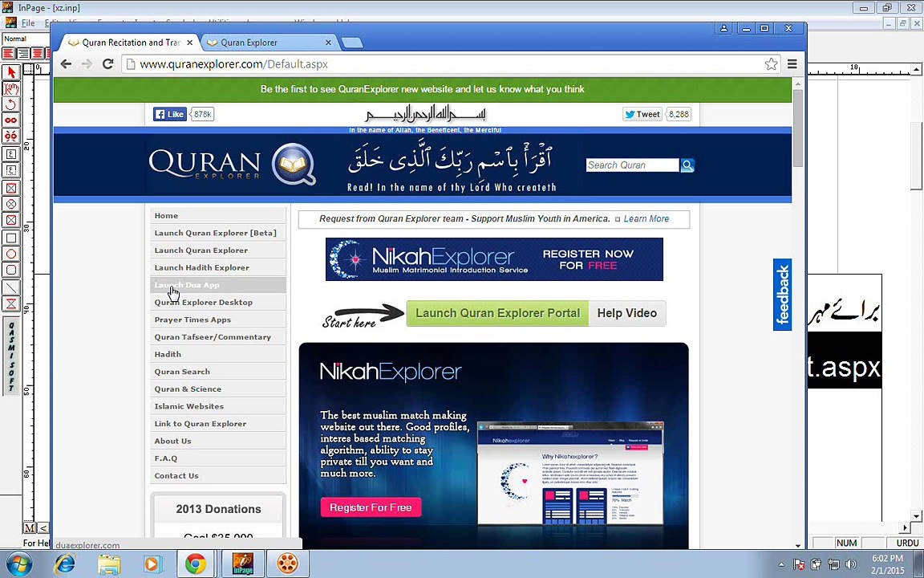Image resolution: width=924 pixels, height=578 pixels.
Task: Click the Chrome address bar URL
Action: (x=234, y=64)
